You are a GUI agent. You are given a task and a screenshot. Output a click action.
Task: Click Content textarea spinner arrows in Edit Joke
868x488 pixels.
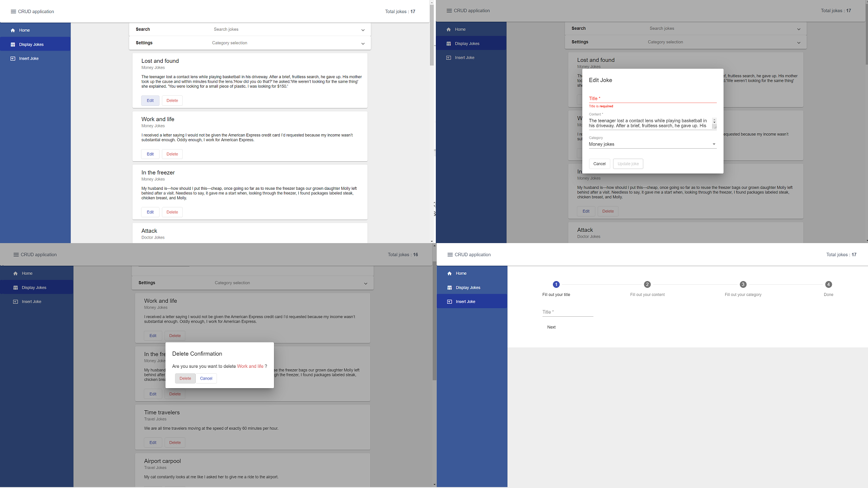(714, 121)
